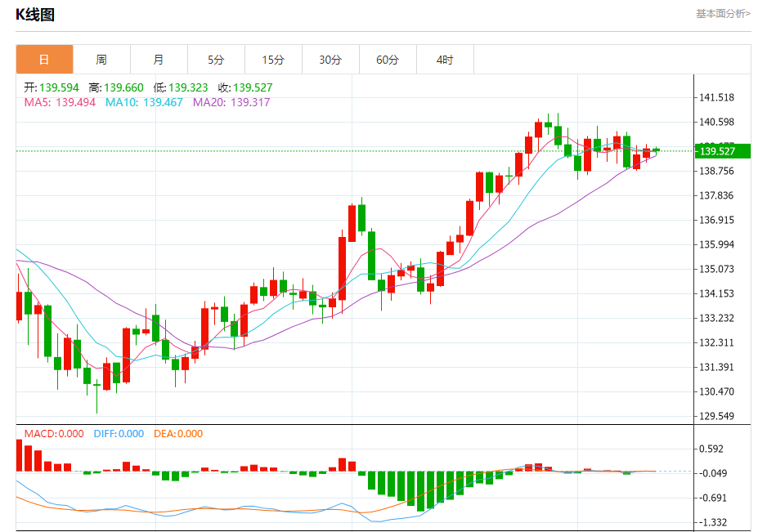Click the 136.915 price axis label

[x=717, y=221]
